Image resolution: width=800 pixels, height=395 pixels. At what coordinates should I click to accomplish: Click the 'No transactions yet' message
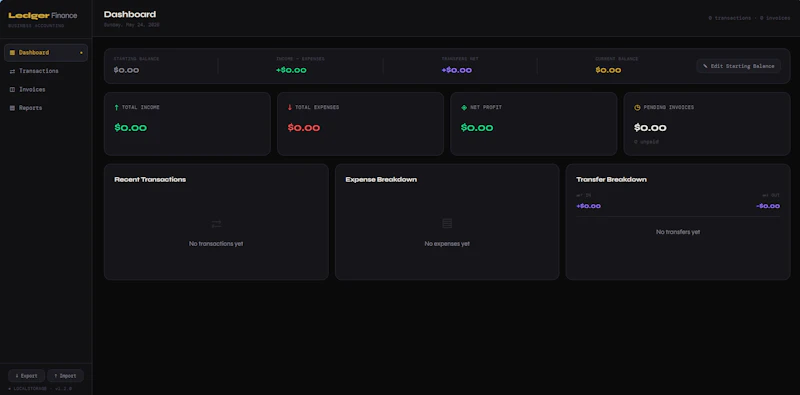[216, 244]
